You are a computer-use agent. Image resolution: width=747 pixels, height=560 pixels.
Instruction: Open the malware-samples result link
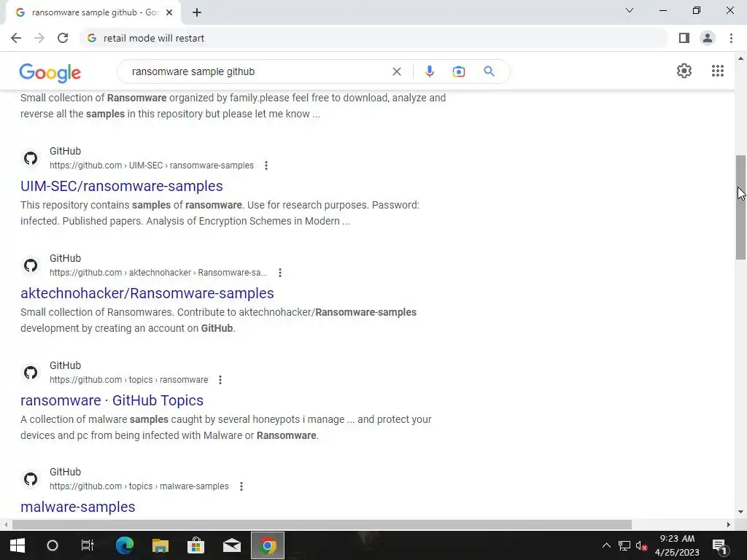click(77, 507)
